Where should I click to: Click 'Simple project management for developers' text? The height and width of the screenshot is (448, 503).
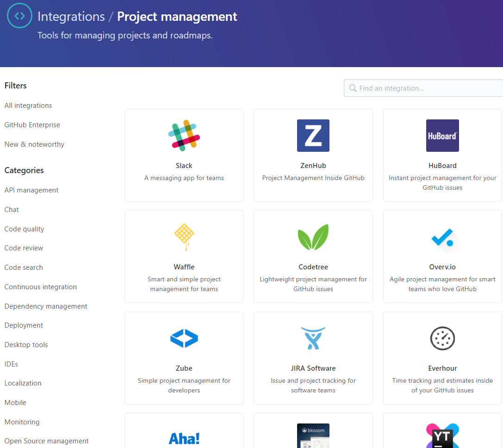(184, 386)
